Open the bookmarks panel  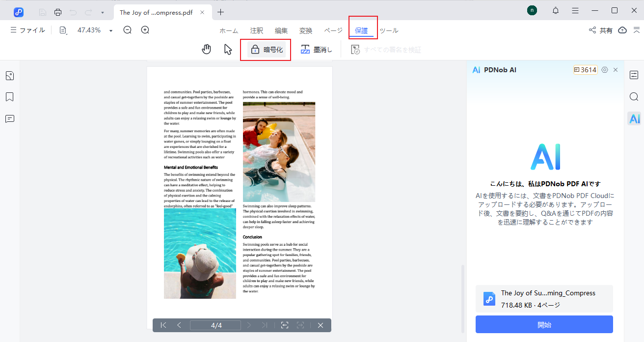[x=10, y=97]
